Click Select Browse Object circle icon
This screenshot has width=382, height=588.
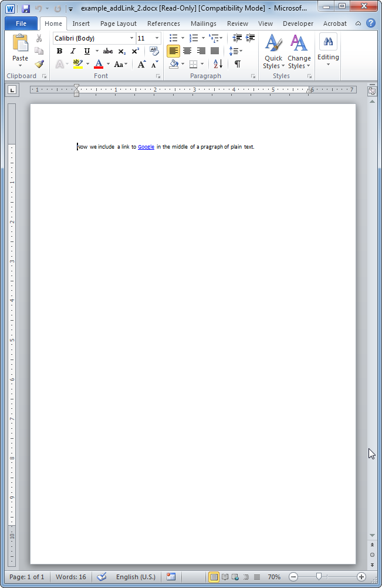[x=372, y=555]
